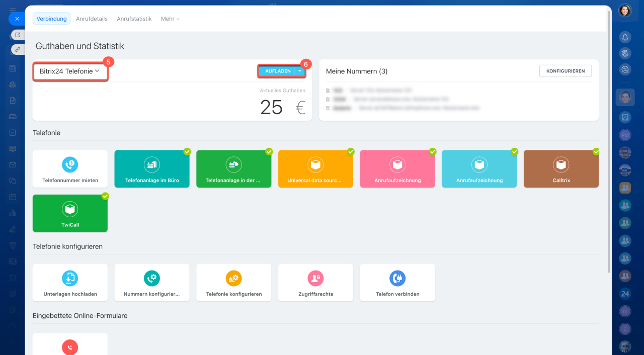Click the Konfigurieren button
Viewport: 644px width, 355px height.
[x=565, y=71]
